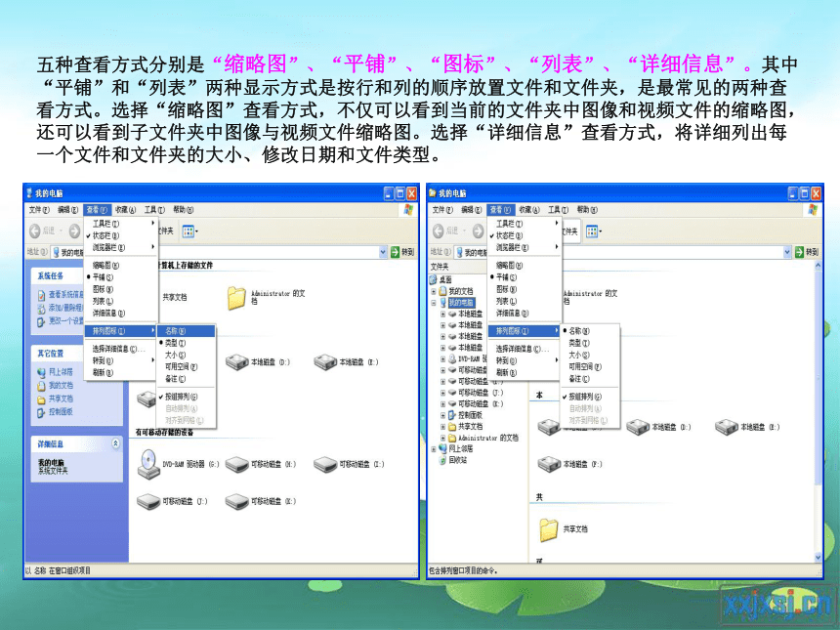Click the 回收站 recycle bin in the folder tree
840x630 pixels.
coord(443,460)
